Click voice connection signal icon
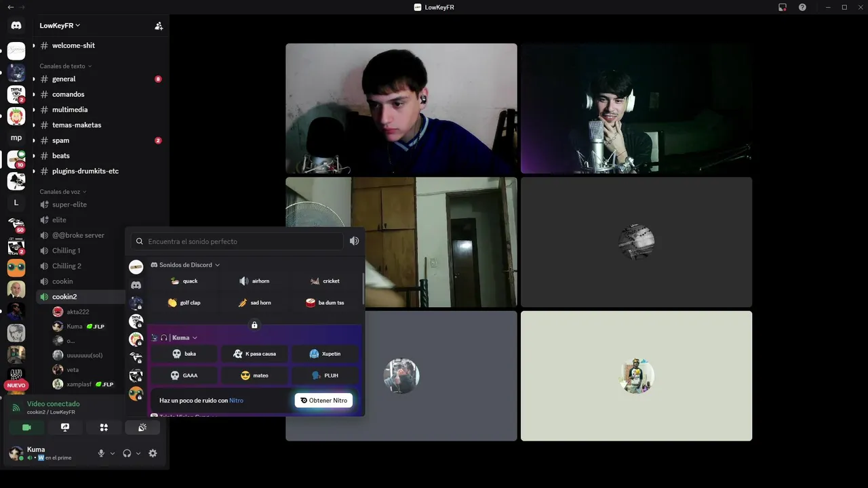The width and height of the screenshot is (868, 488). [x=16, y=408]
